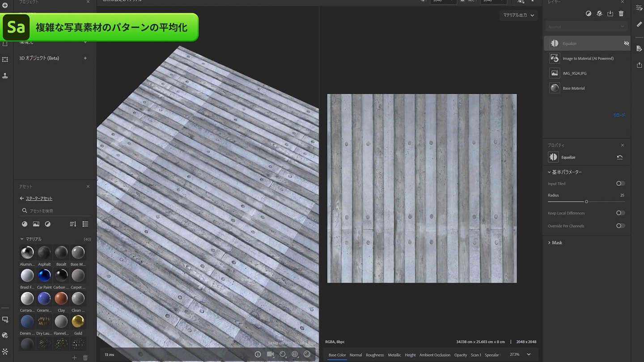Delete selected layer with trash icon
The width and height of the screenshot is (644, 362).
tap(621, 13)
